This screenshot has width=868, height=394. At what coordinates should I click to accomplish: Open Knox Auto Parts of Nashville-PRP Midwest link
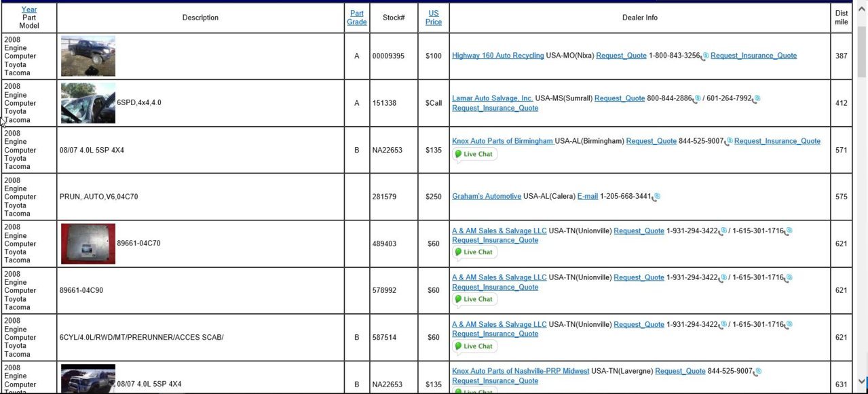click(x=521, y=371)
